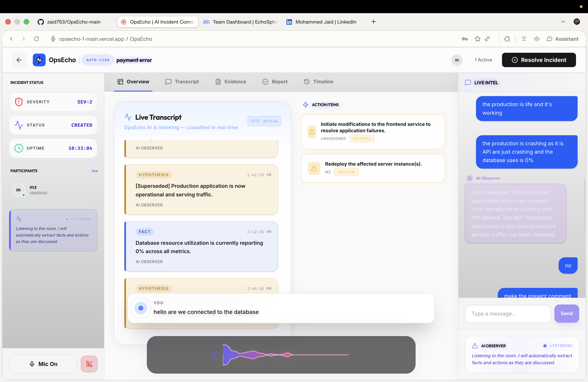Click CRITICAL tag on Redeploy action item
Image resolution: width=588 pixels, height=382 pixels.
point(346,172)
